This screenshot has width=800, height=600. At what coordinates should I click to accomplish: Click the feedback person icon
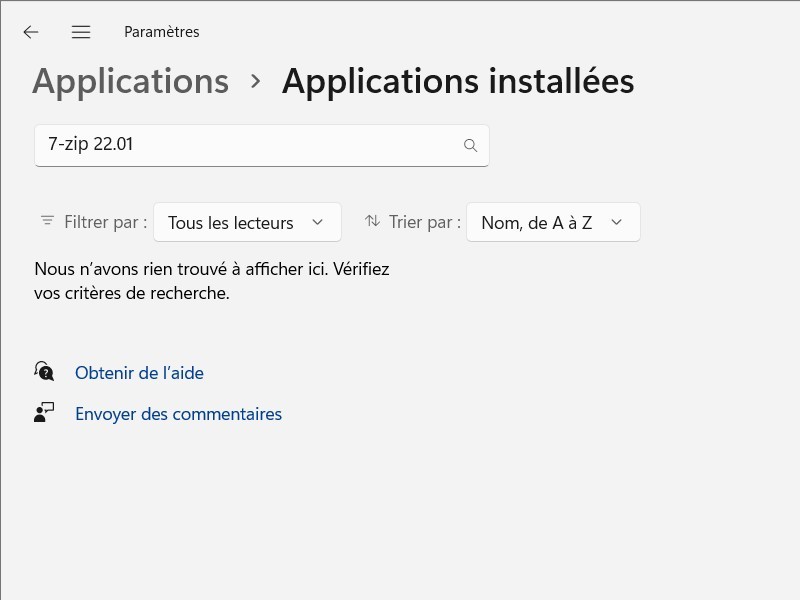coord(44,413)
